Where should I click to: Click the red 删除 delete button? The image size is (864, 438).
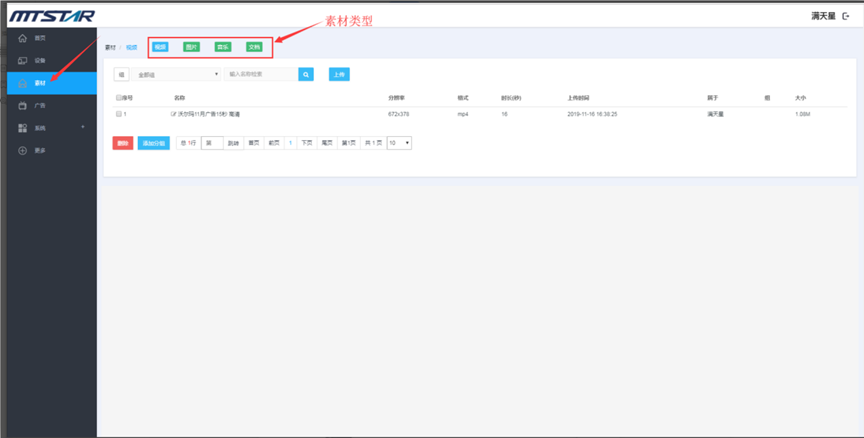pos(122,143)
